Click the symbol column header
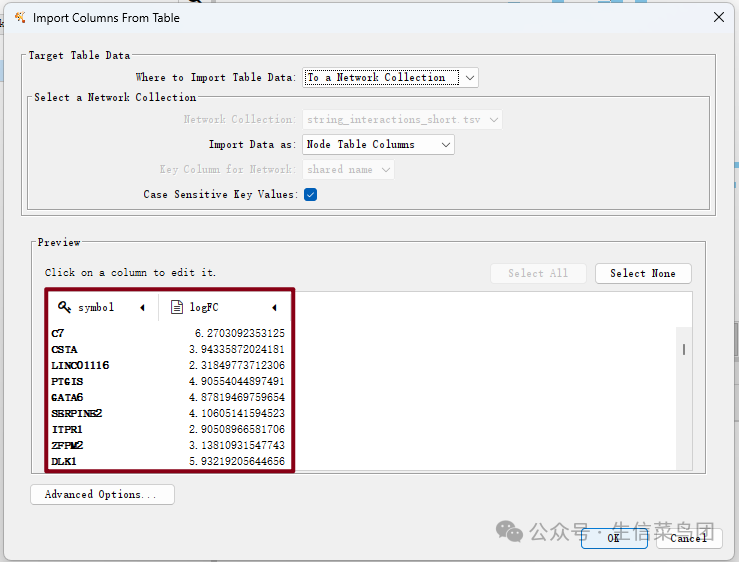This screenshot has height=562, width=739. [103, 307]
